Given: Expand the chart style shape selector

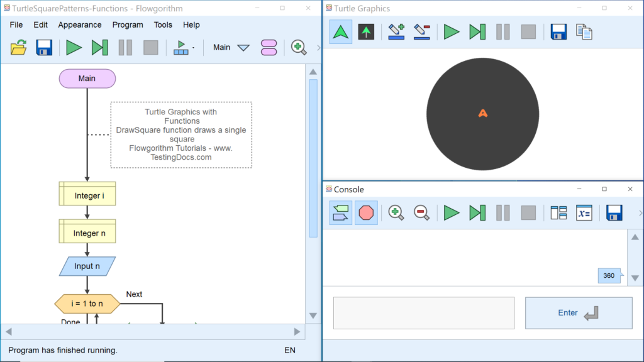Looking at the screenshot, I should [269, 48].
